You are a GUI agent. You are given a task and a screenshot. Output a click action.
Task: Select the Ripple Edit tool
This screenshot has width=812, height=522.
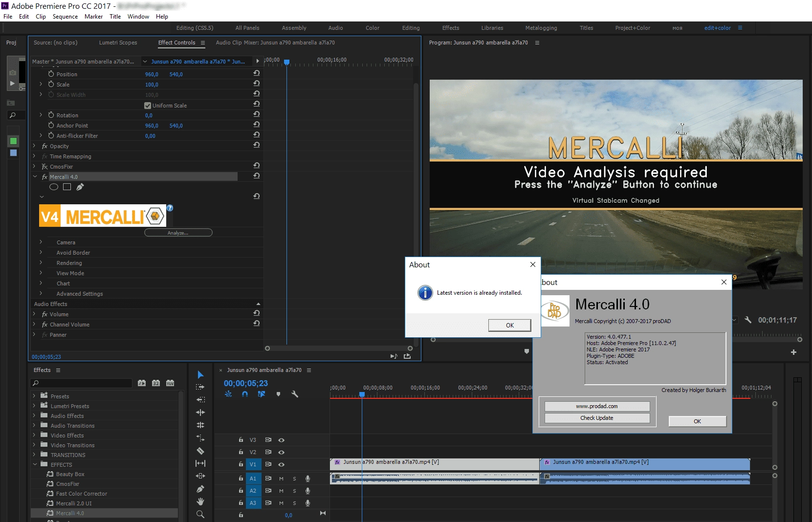200,413
